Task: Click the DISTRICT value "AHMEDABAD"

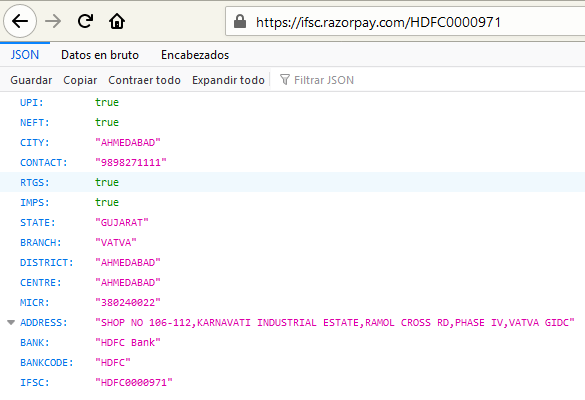Action: click(128, 263)
